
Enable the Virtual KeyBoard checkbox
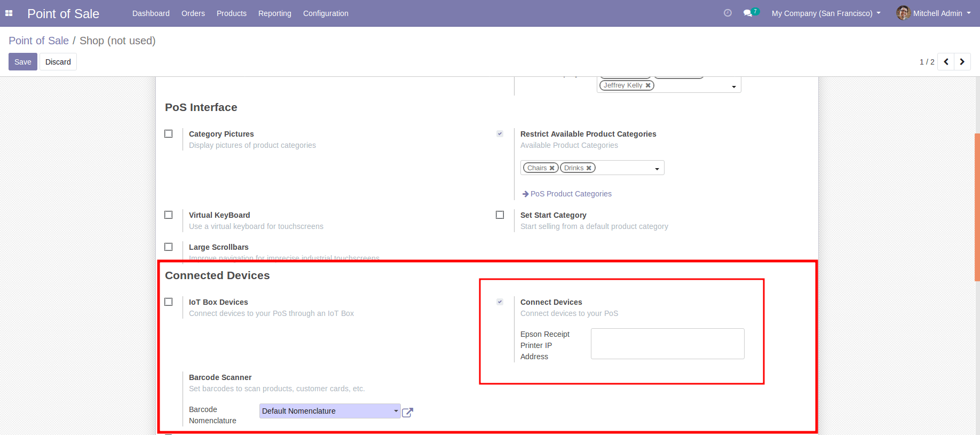169,215
